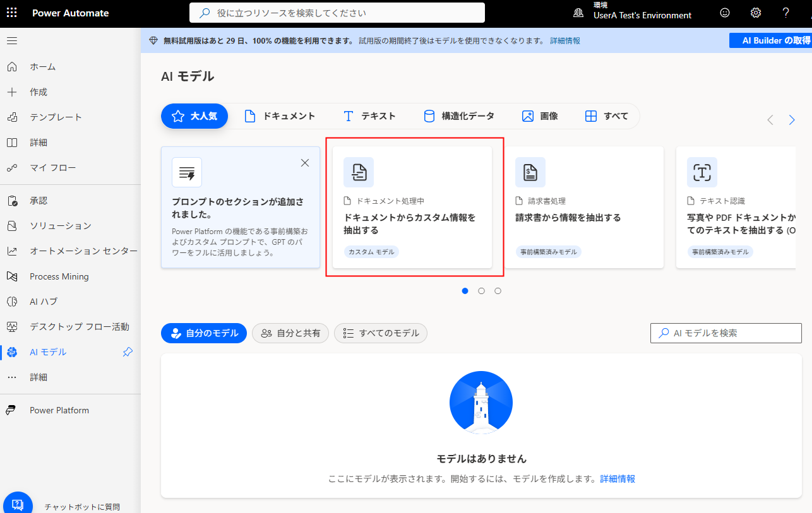The height and width of the screenshot is (513, 812).
Task: Open the 請求書から情報を抽出する model card
Action: pos(584,208)
